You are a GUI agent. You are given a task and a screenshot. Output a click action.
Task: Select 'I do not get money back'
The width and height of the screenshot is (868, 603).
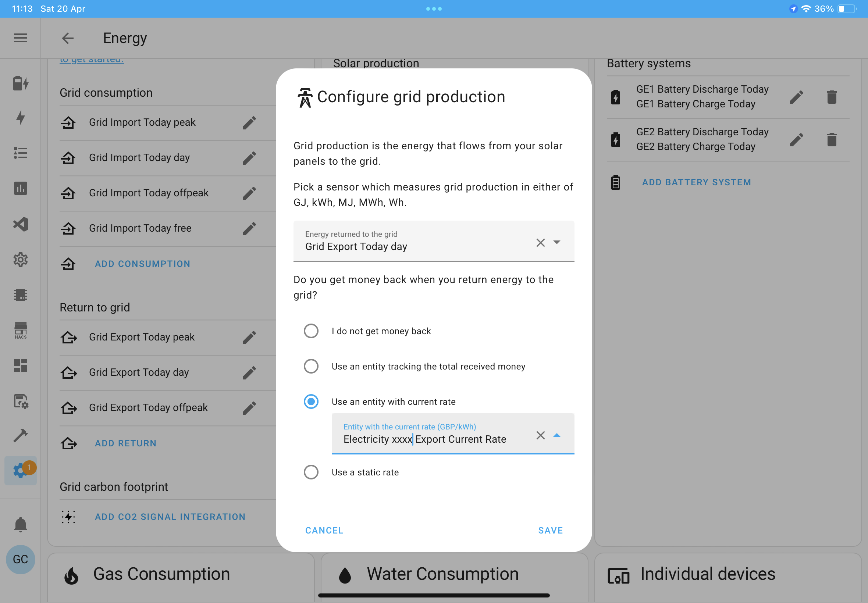coord(311,331)
